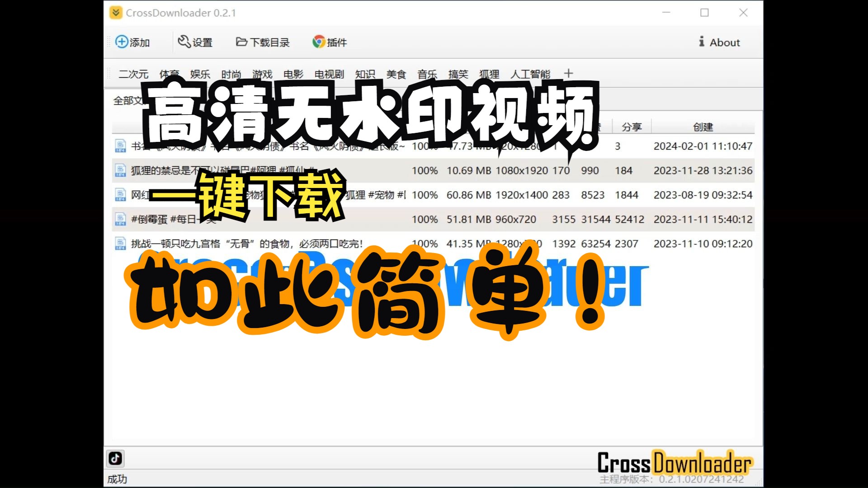The height and width of the screenshot is (488, 868).
Task: Sort by the 创建 column header
Action: 703,127
